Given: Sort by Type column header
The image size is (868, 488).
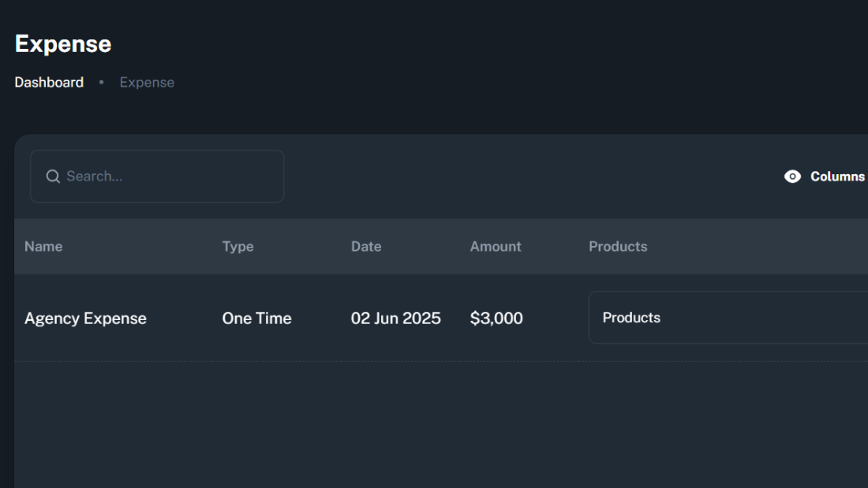Looking at the screenshot, I should point(238,246).
